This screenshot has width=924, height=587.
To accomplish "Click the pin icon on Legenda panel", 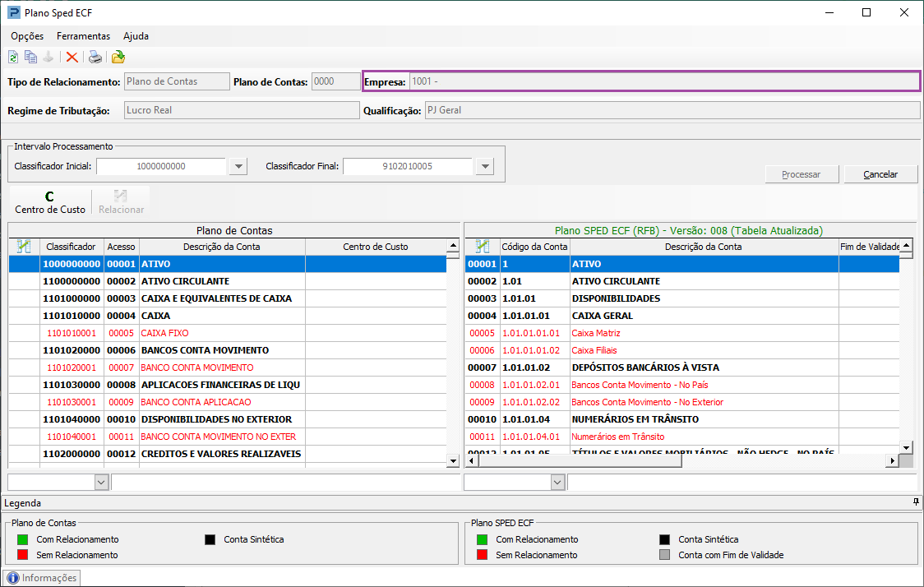I will point(916,502).
